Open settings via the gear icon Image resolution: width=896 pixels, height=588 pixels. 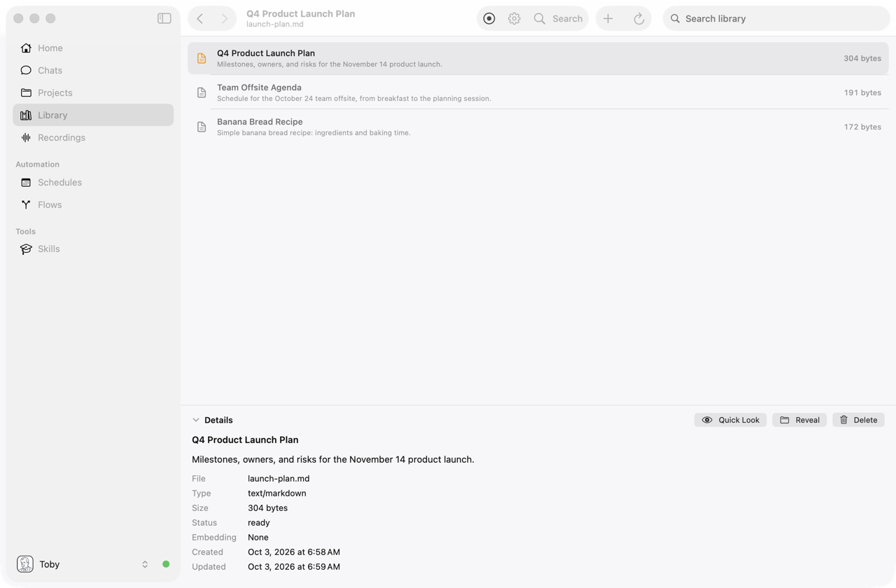tap(514, 19)
